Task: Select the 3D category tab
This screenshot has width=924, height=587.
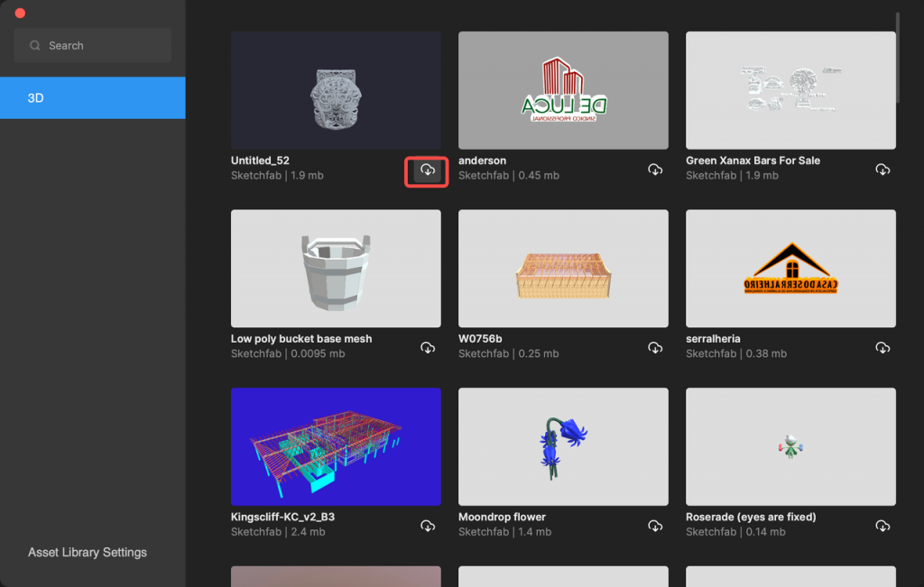Action: pyautogui.click(x=93, y=97)
